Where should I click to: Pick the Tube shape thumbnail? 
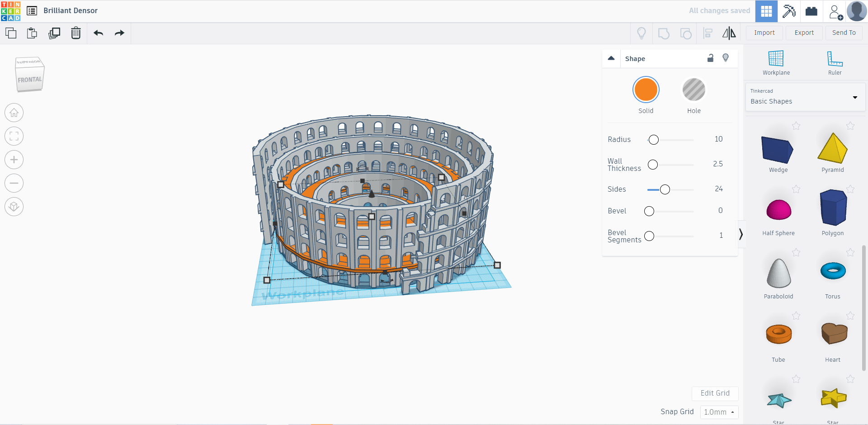point(778,334)
